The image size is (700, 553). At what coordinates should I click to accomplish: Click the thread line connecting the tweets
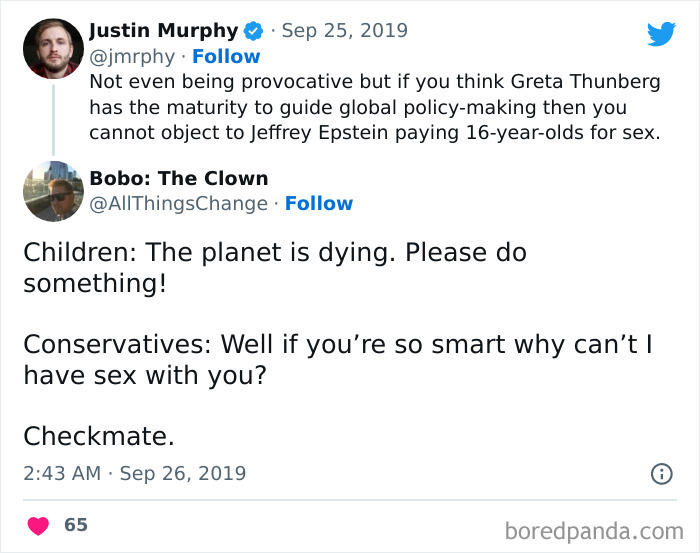pyautogui.click(x=53, y=118)
